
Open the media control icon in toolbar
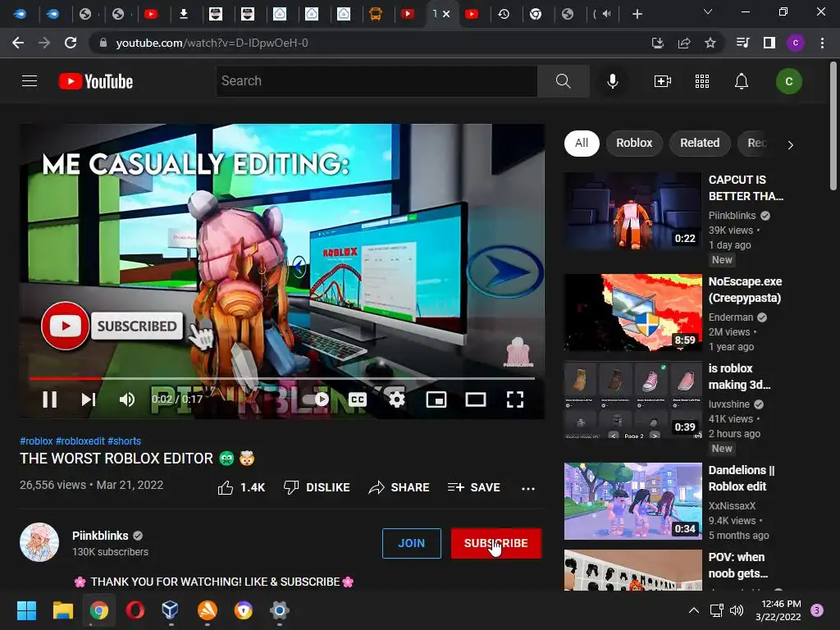click(742, 43)
